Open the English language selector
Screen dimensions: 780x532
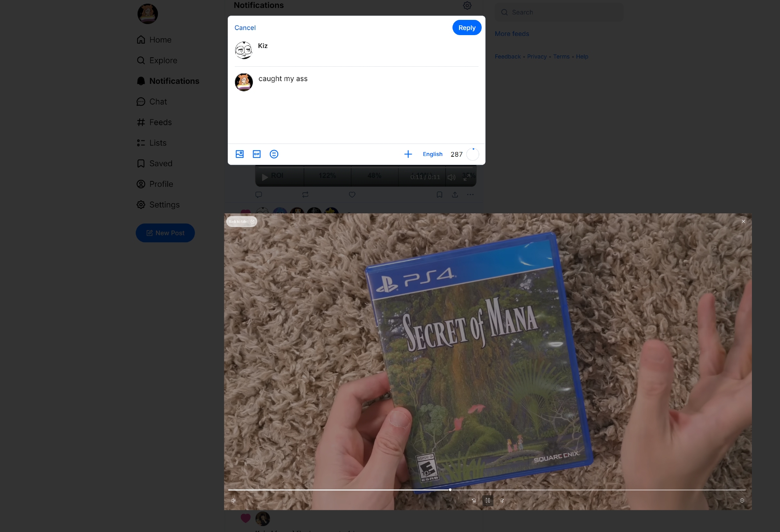432,154
